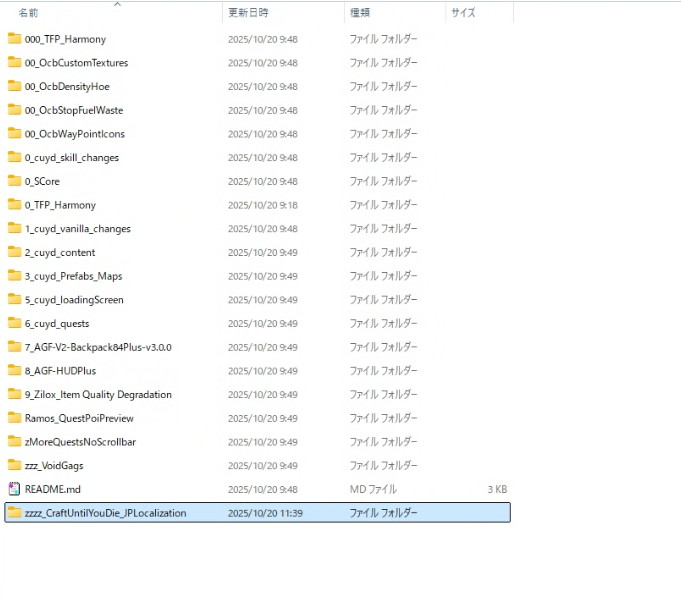Click the 3 KB size of README.md
Screen dimensions: 681x601
click(x=497, y=489)
